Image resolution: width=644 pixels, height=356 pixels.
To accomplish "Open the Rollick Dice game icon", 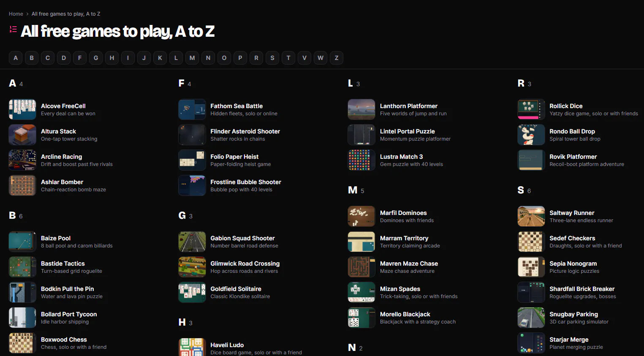I will point(531,109).
